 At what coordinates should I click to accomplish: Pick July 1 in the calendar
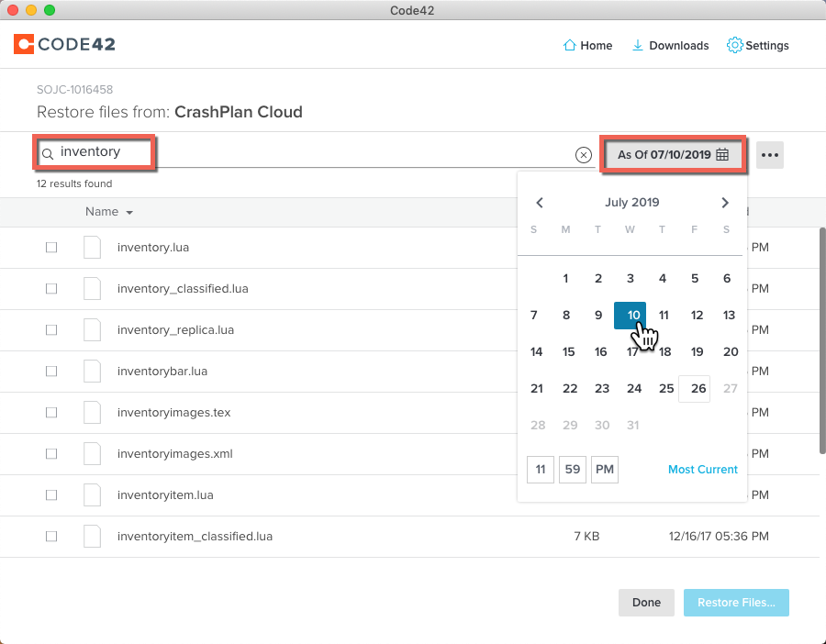pos(565,279)
